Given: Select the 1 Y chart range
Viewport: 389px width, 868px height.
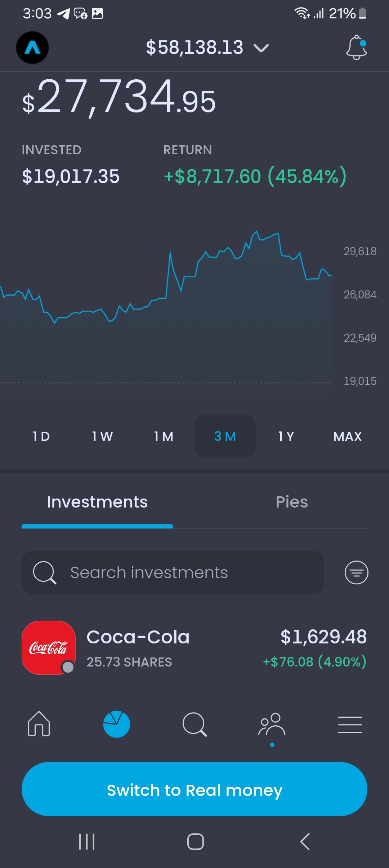Looking at the screenshot, I should pos(286,436).
